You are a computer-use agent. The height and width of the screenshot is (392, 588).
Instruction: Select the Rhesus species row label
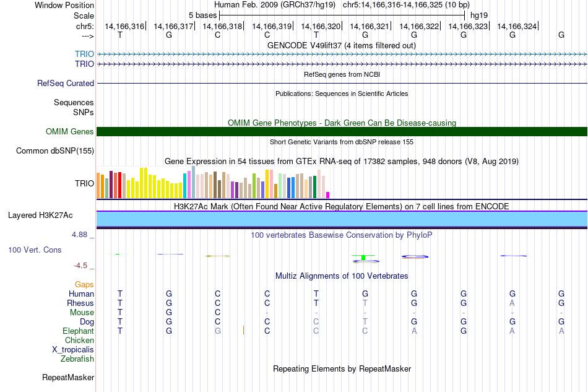[x=80, y=303]
